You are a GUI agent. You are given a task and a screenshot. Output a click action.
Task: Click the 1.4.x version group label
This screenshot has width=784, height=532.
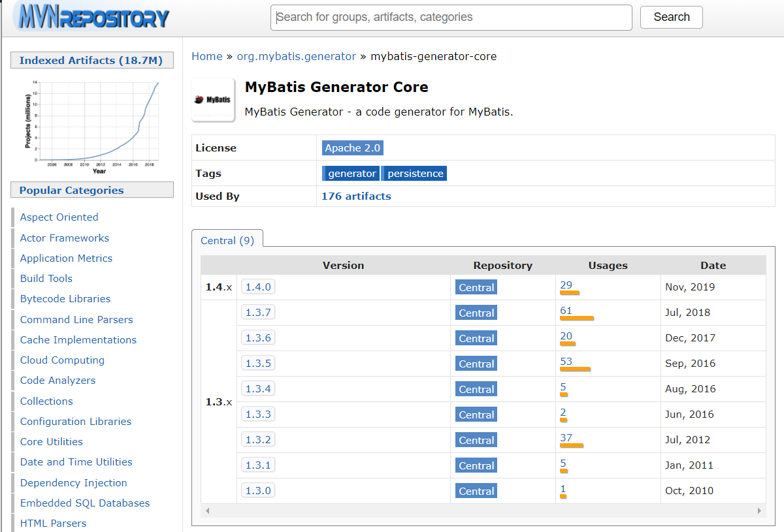pyautogui.click(x=219, y=287)
